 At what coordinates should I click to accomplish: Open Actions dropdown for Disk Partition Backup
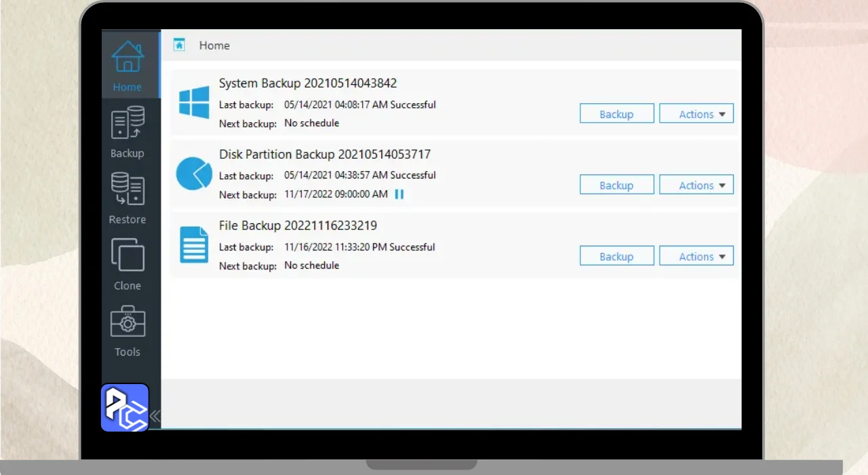(696, 185)
